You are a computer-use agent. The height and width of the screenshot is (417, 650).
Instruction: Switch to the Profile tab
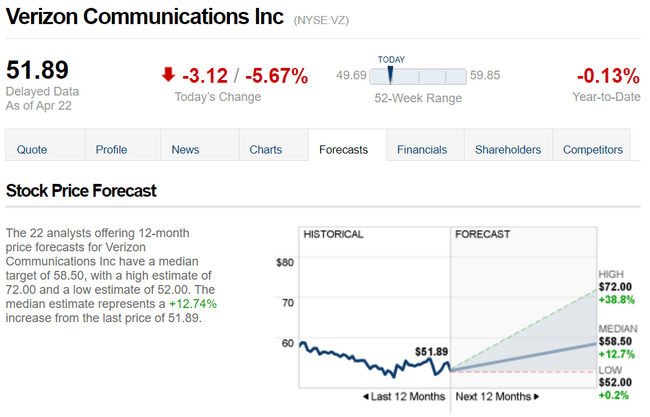click(111, 150)
